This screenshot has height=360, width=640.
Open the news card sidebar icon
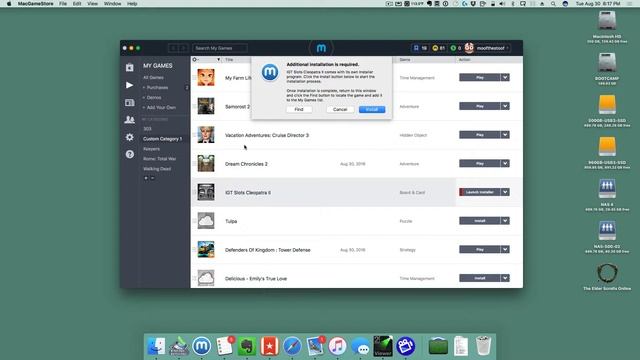coord(129,102)
